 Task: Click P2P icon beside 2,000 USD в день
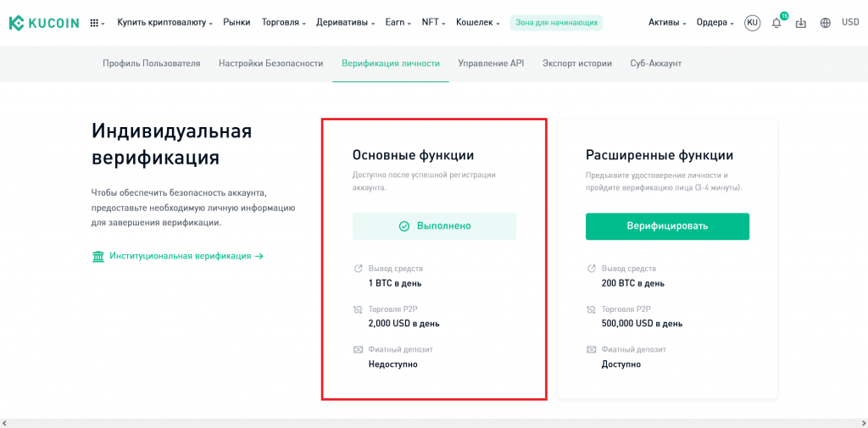358,309
